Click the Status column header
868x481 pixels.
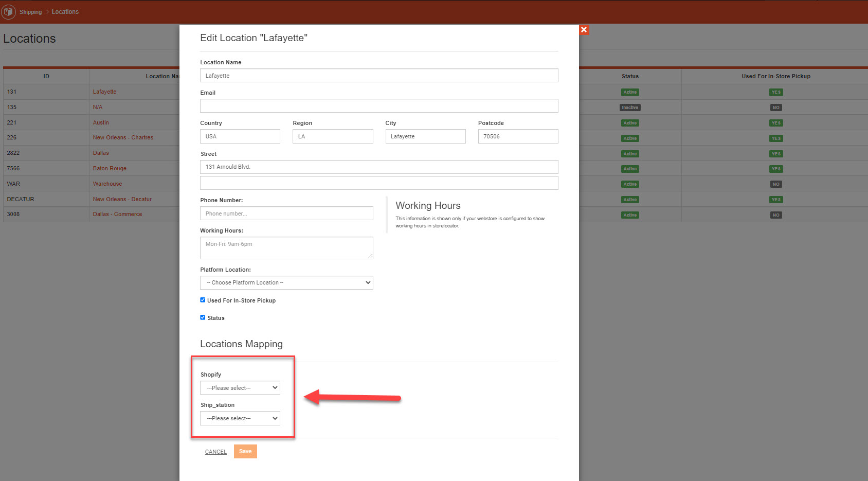[x=630, y=76]
